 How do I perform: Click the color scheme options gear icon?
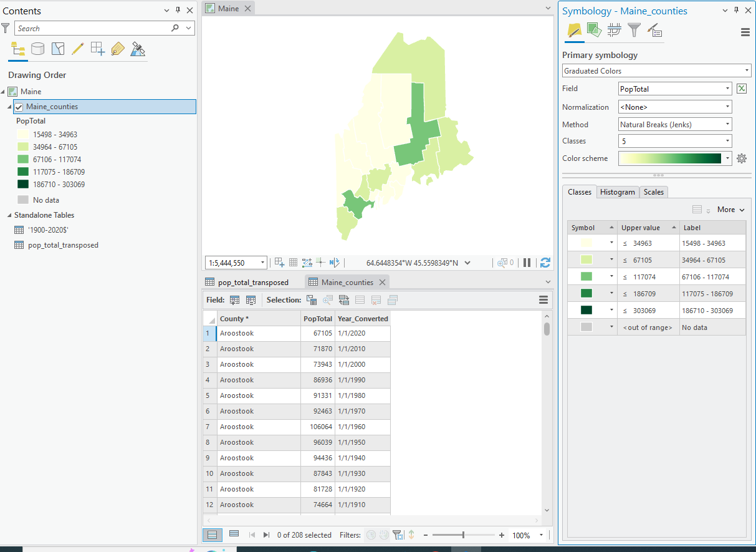[741, 158]
